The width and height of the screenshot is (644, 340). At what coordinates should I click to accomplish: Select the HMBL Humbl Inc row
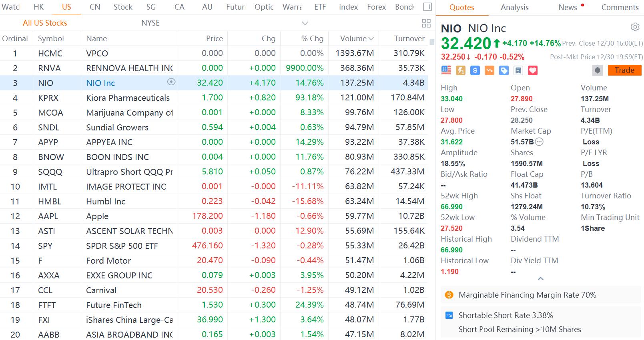pyautogui.click(x=214, y=201)
